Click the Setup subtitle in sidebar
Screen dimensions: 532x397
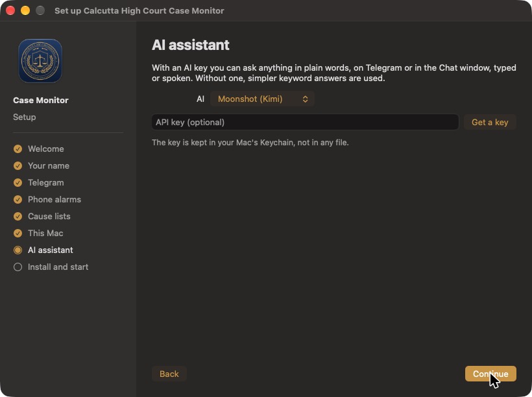pyautogui.click(x=25, y=117)
